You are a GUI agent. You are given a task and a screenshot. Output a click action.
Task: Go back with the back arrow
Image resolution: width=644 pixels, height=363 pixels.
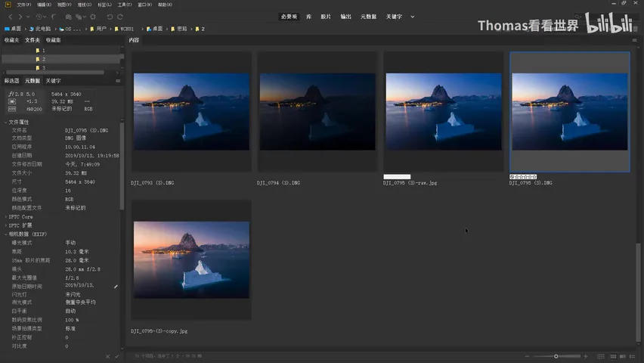click(11, 17)
